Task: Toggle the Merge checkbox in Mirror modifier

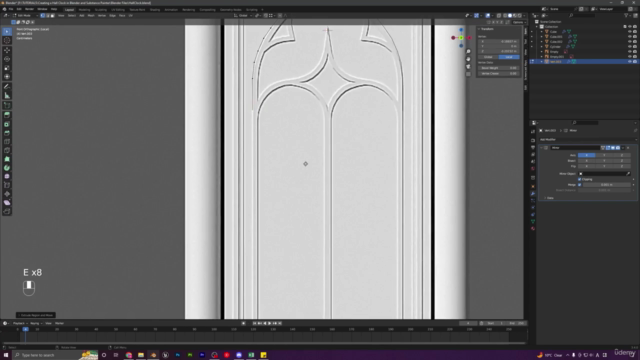Action: [580, 184]
